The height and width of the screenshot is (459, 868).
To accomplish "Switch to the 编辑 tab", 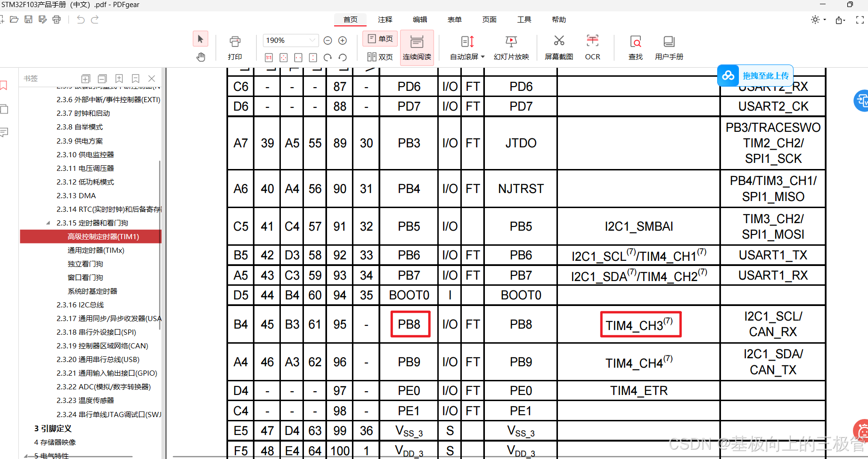I will pos(420,19).
